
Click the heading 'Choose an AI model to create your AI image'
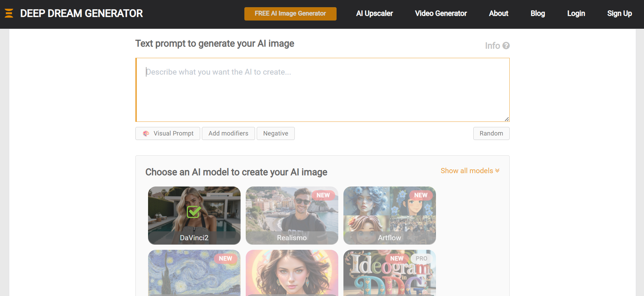pyautogui.click(x=236, y=172)
